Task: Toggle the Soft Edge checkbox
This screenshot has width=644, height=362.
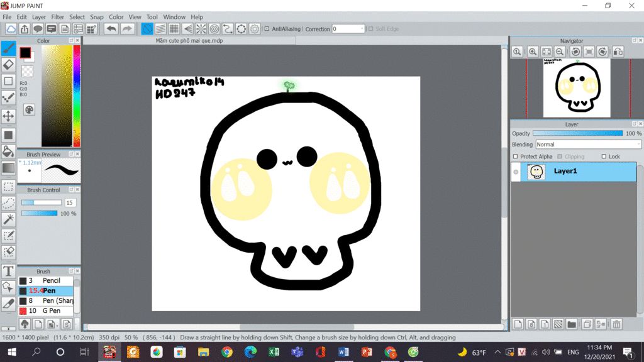Action: (371, 29)
